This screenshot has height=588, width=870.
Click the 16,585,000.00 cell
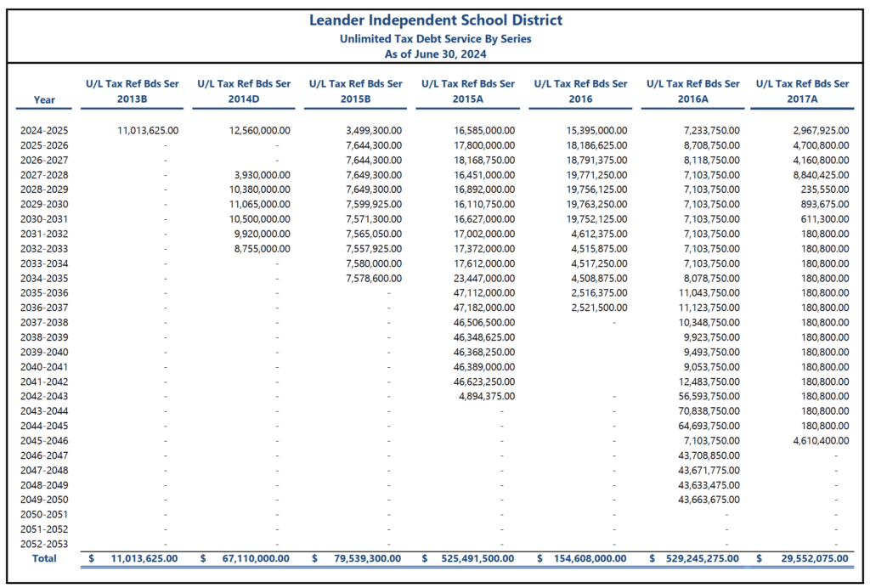(x=484, y=131)
